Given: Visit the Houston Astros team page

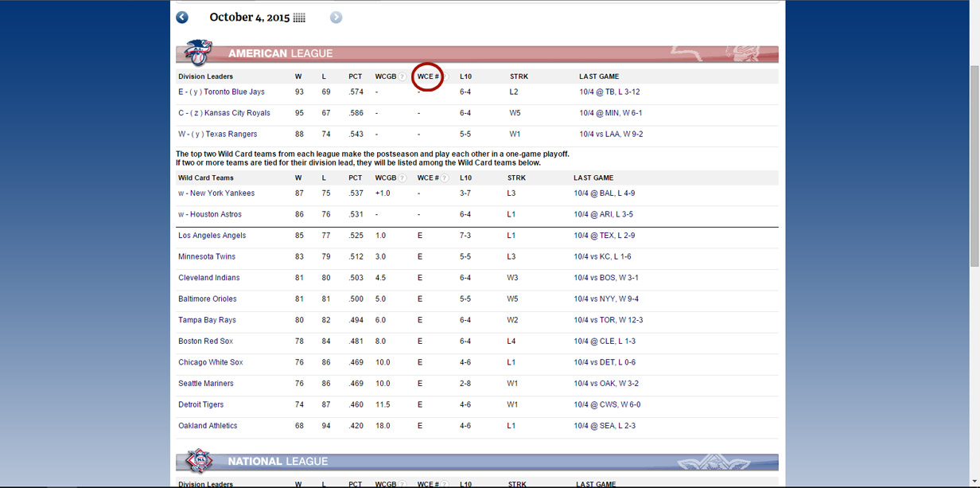Looking at the screenshot, I should pos(216,215).
